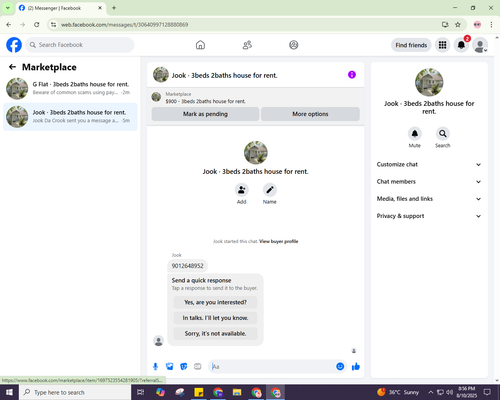Click the address bar URL
The width and height of the screenshot is (500, 400).
click(x=124, y=25)
